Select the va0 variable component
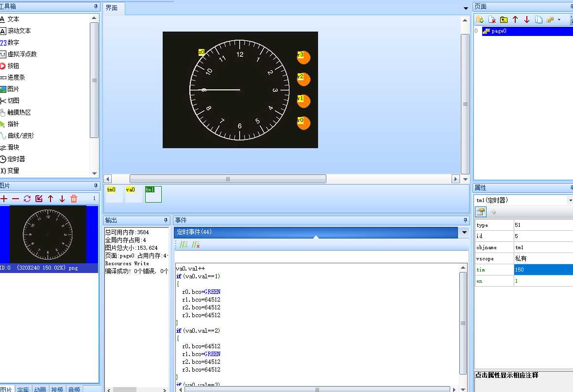 pyautogui.click(x=134, y=194)
